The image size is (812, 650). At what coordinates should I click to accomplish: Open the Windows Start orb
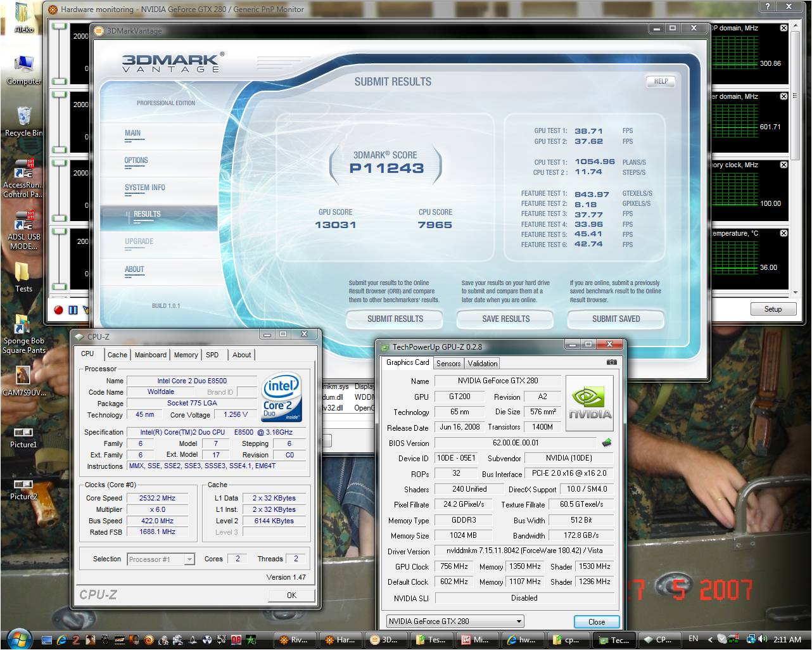18,639
